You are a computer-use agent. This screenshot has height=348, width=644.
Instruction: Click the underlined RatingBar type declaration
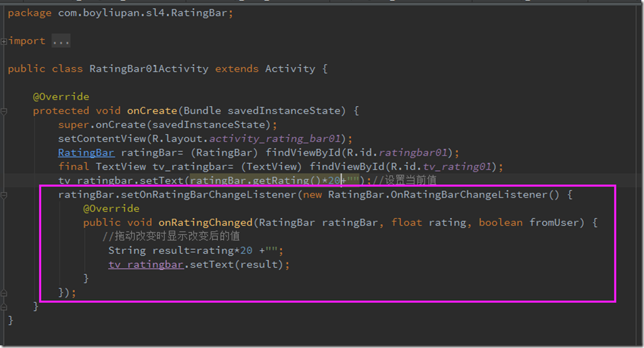point(86,153)
